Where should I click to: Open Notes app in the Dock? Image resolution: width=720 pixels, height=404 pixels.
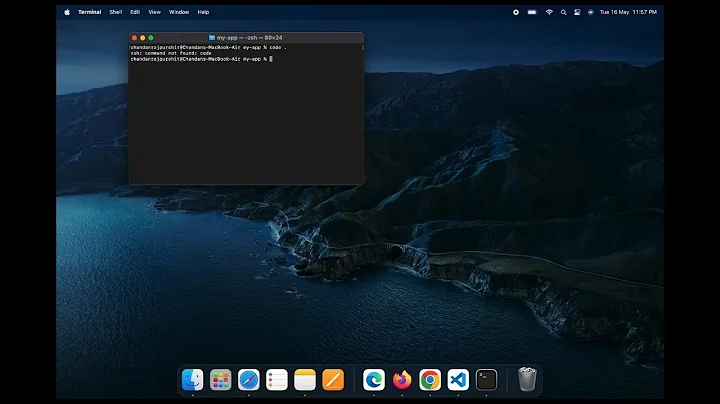pyautogui.click(x=305, y=380)
